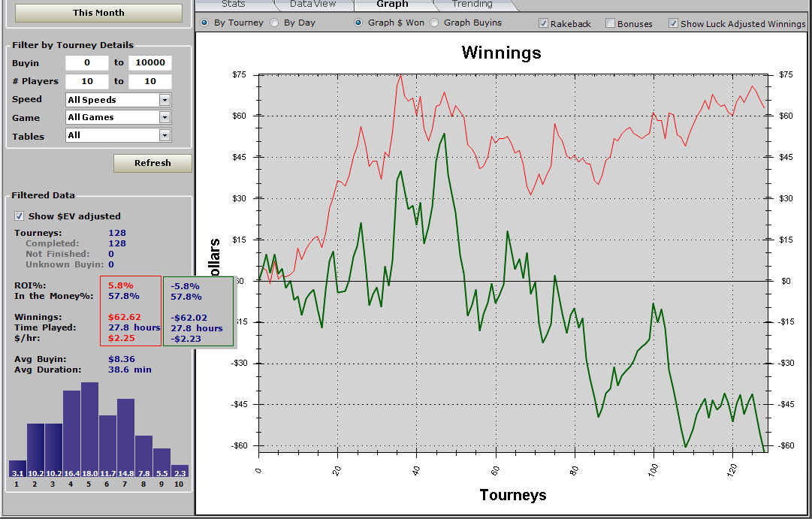This screenshot has width=812, height=519.
Task: Open the Tables dropdown
Action: point(165,135)
